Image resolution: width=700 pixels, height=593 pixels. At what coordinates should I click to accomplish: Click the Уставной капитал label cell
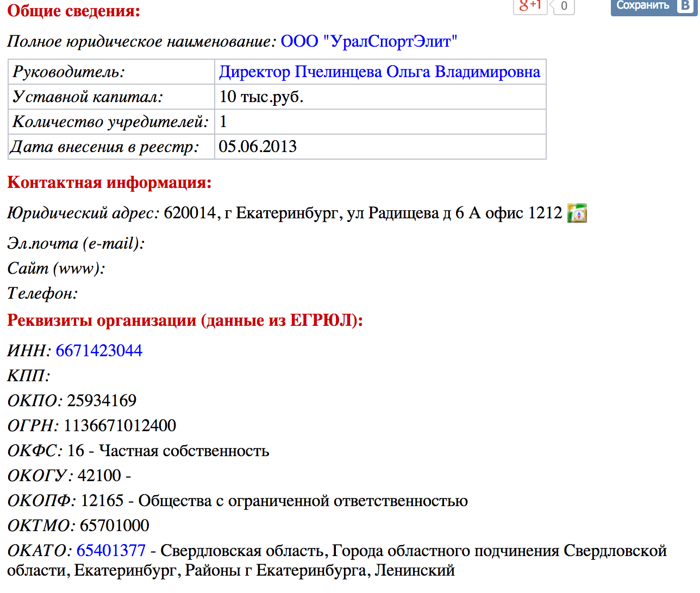[x=111, y=97]
